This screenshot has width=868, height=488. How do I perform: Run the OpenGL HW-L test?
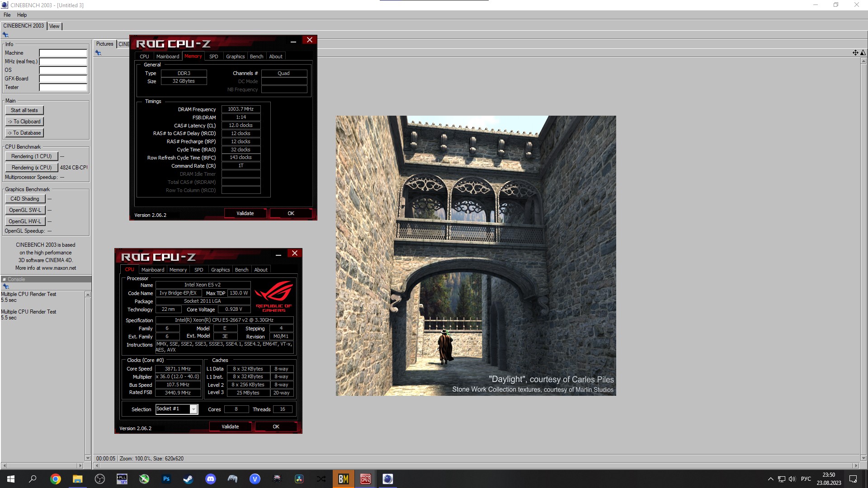tap(25, 221)
